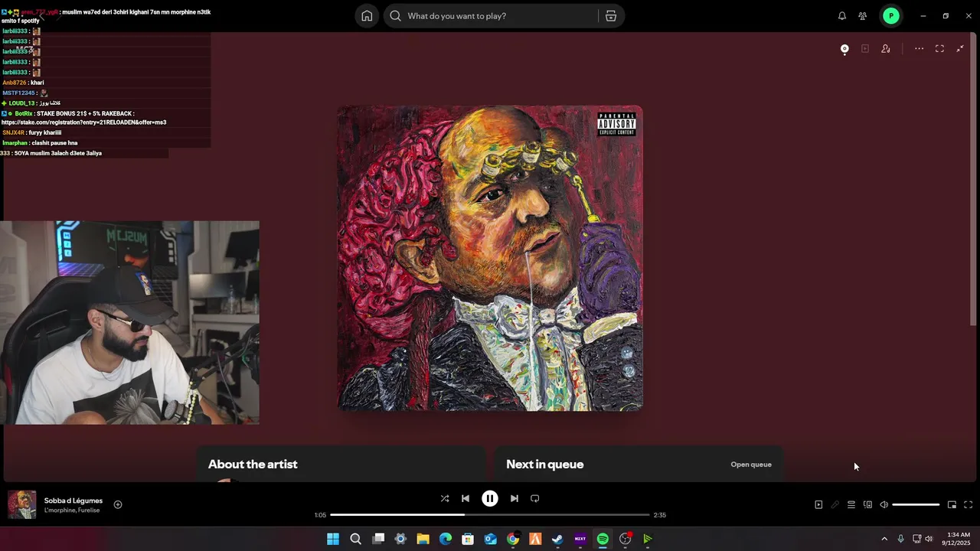Open OBS Studio from the taskbar
Image resolution: width=980 pixels, height=551 pixels.
point(626,539)
